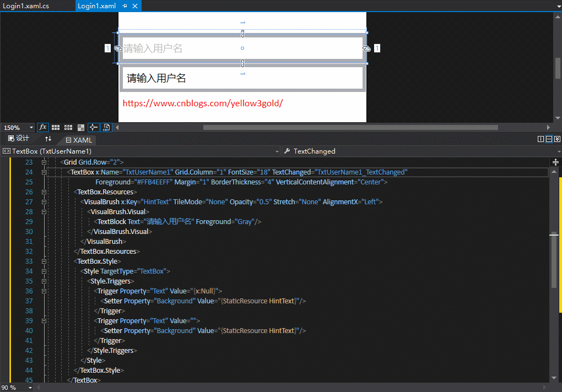Click the HintText key on line 27

pyautogui.click(x=156, y=202)
